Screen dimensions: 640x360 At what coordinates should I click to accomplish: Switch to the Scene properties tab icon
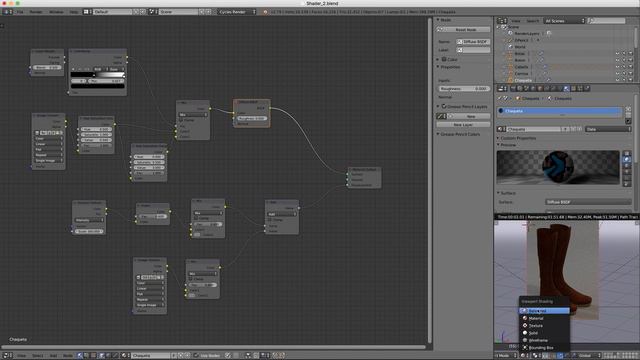click(527, 88)
